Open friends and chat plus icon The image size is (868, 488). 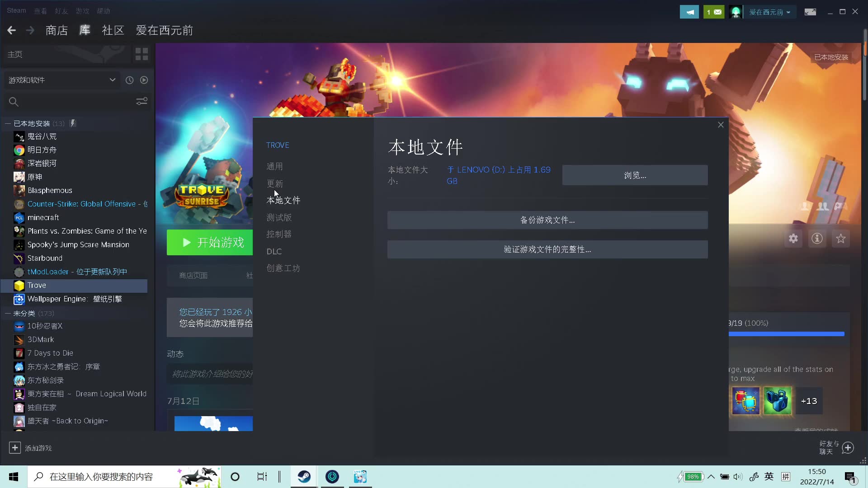point(848,448)
